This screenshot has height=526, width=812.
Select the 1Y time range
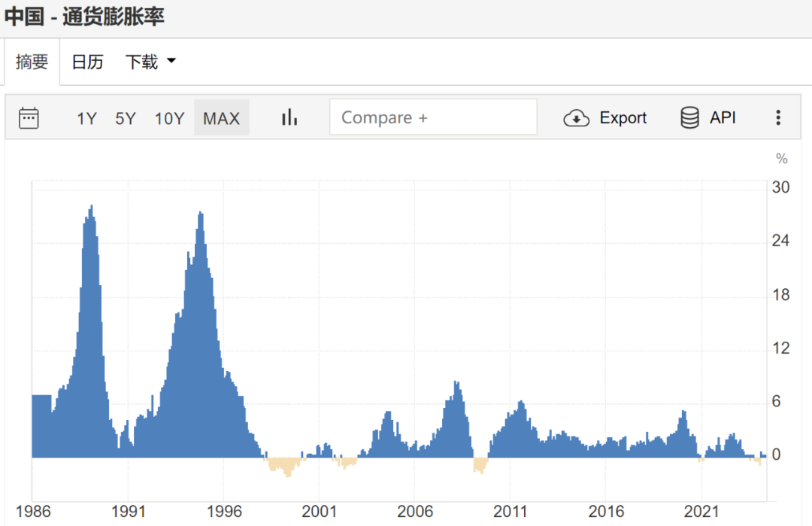point(86,118)
